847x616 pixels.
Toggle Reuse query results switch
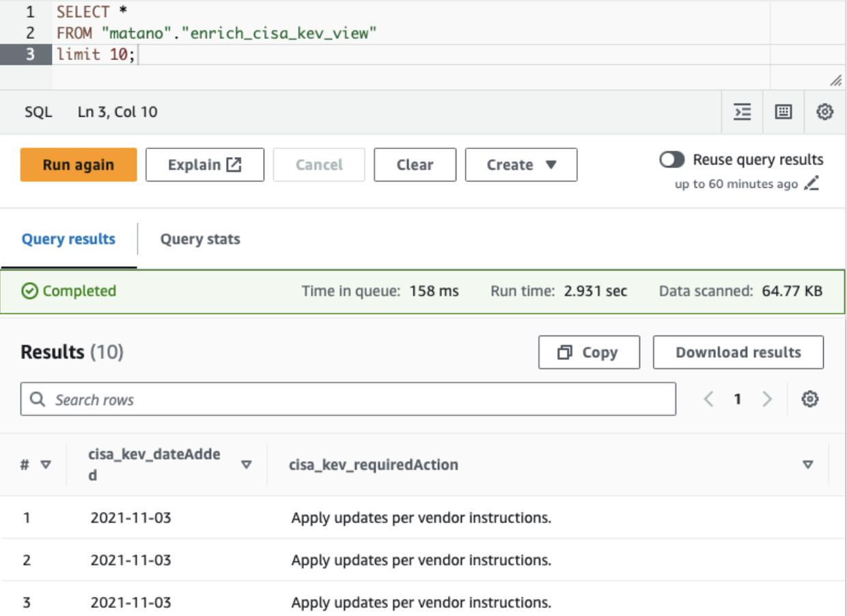coord(672,160)
